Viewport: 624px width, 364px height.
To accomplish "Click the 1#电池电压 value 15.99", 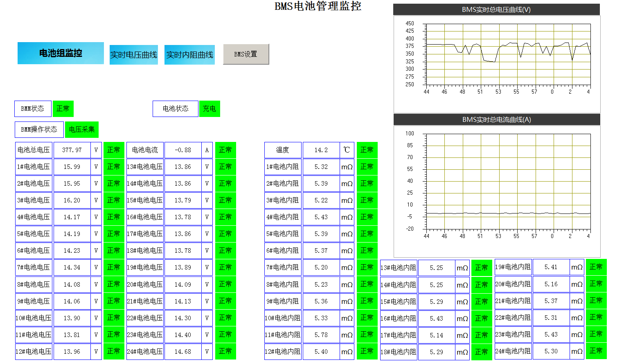I will (x=72, y=167).
